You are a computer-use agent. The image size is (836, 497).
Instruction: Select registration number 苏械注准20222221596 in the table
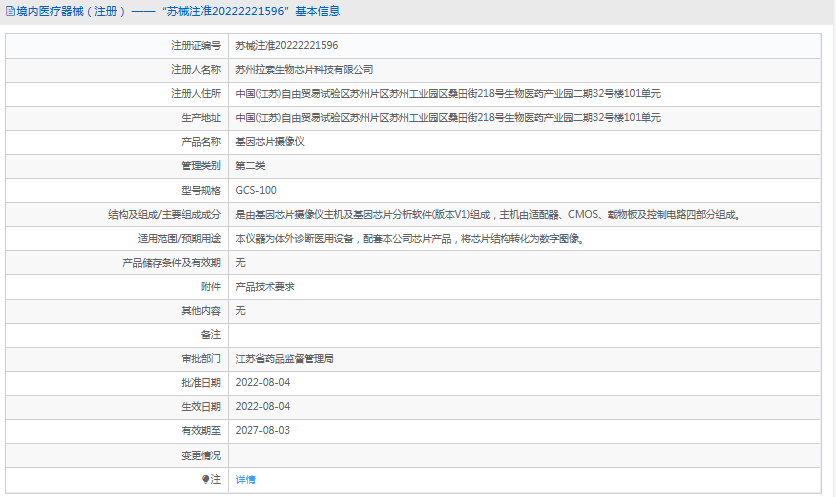[x=286, y=45]
